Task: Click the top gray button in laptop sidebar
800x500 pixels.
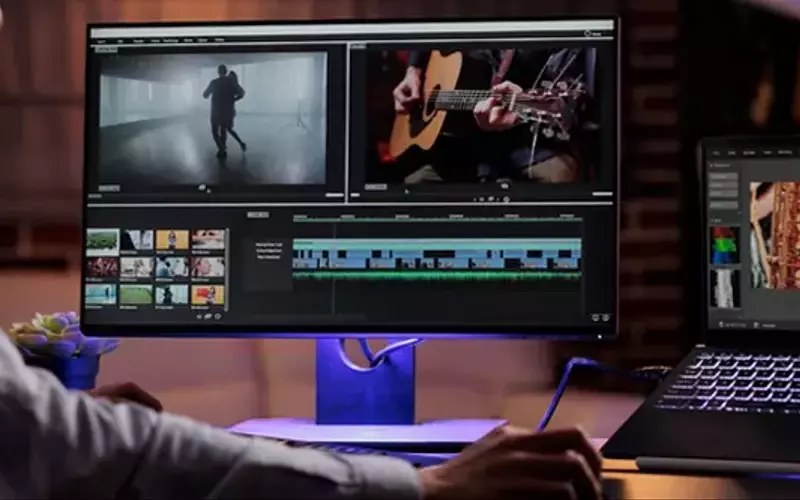Action: 723,177
